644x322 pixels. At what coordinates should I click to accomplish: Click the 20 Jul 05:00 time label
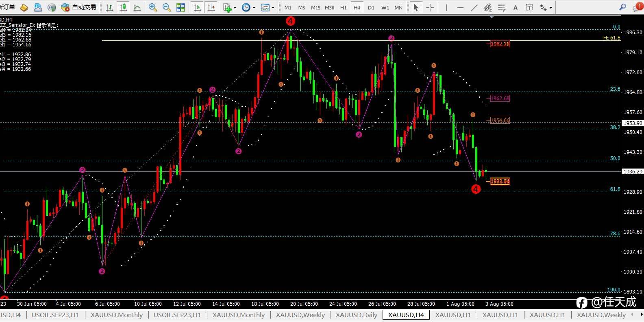304,304
